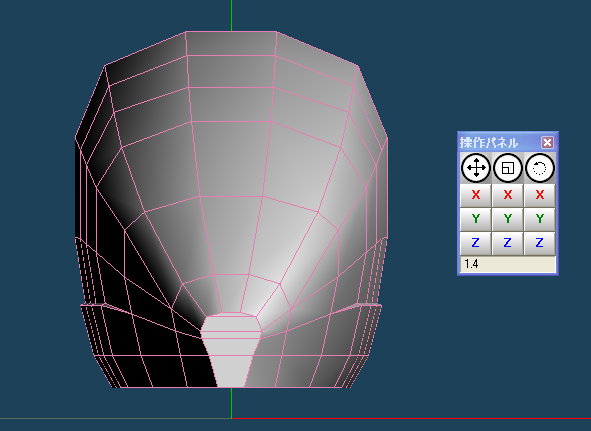Viewport: 591px width, 431px height.
Task: Click the blue Z button under the rotate icon
Action: [540, 243]
